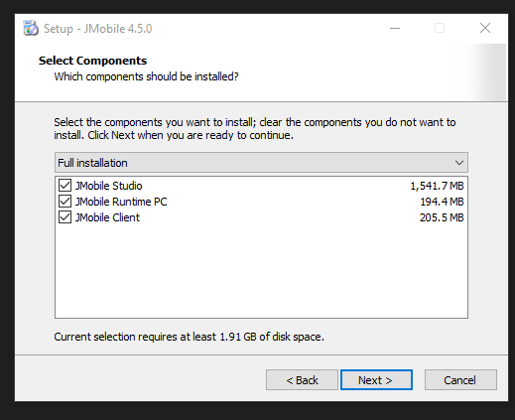Highlight the JMobile Client list entry

point(107,217)
